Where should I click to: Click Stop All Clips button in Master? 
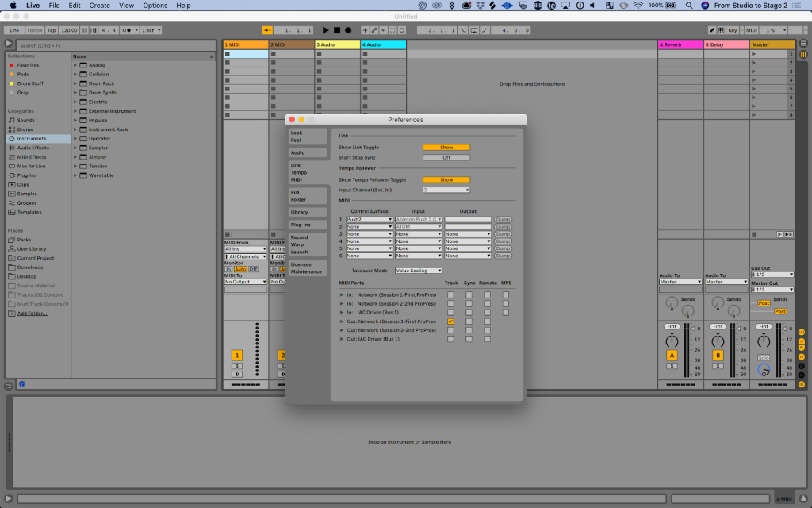754,234
